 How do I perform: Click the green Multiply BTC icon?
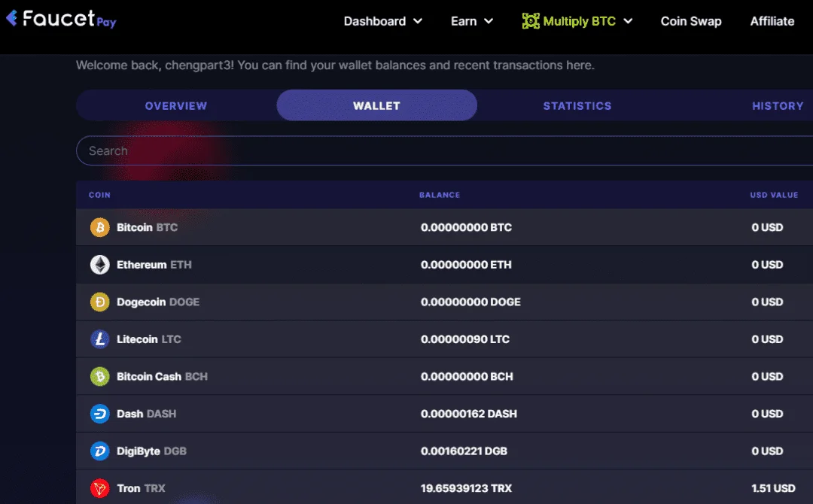tap(531, 21)
